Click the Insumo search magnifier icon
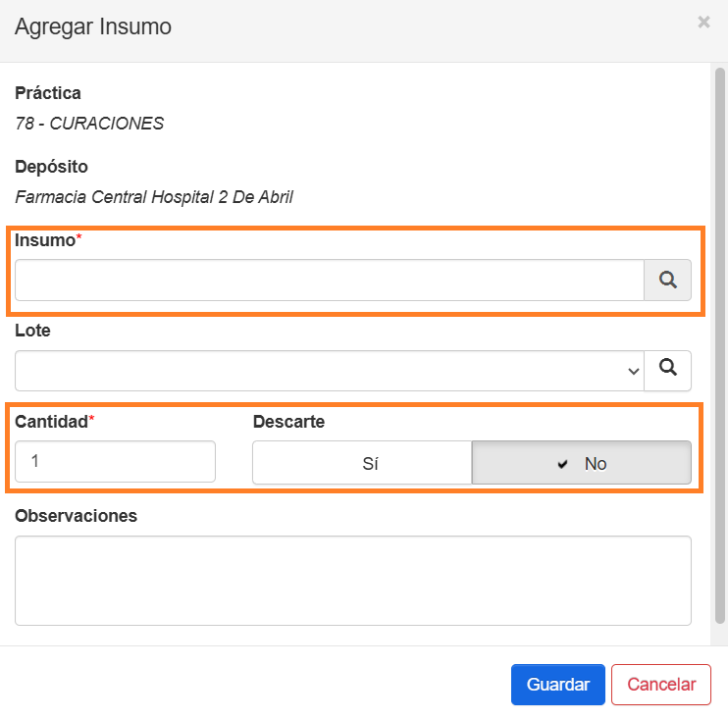 (x=667, y=280)
